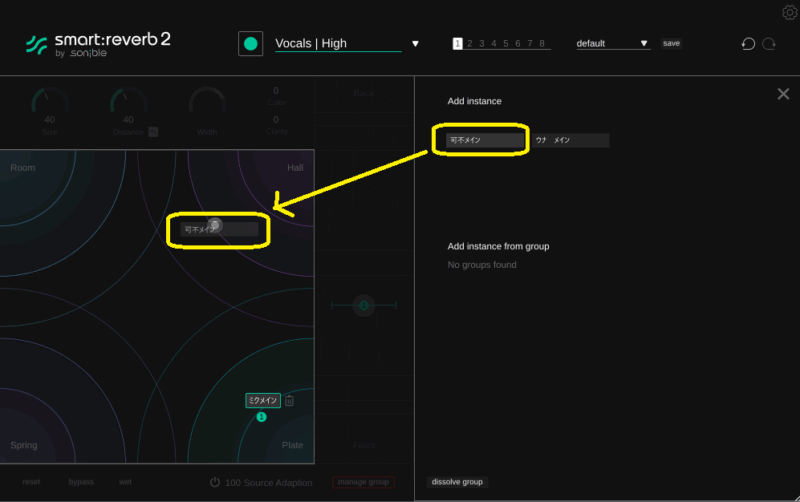
Task: Click the icon beside the Distance label
Action: click(x=153, y=132)
